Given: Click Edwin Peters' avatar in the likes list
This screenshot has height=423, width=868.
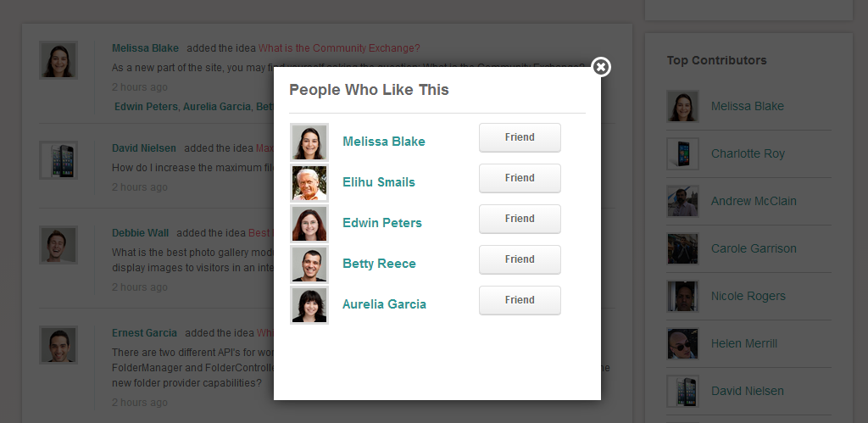Looking at the screenshot, I should point(309,224).
